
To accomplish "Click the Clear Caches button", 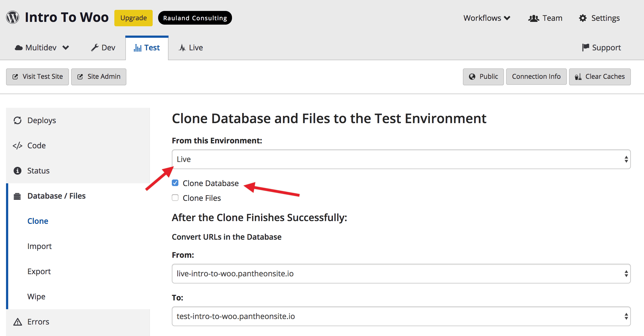I will pos(600,77).
